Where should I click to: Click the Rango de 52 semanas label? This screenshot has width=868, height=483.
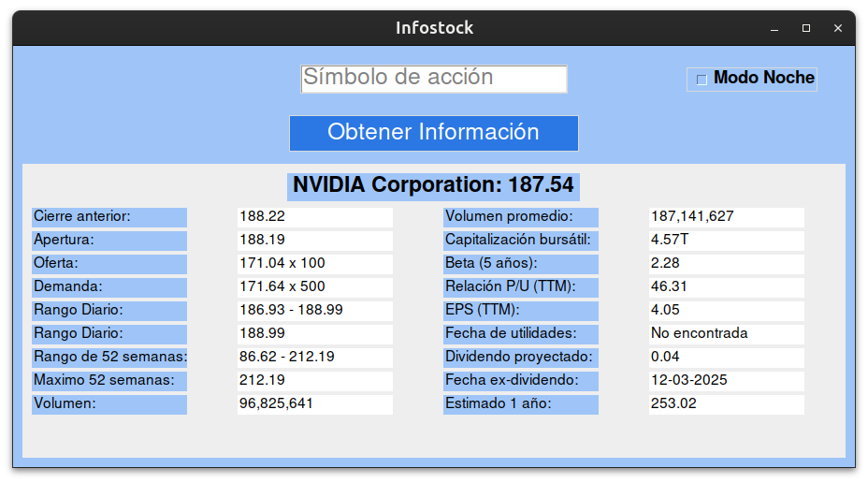(109, 358)
